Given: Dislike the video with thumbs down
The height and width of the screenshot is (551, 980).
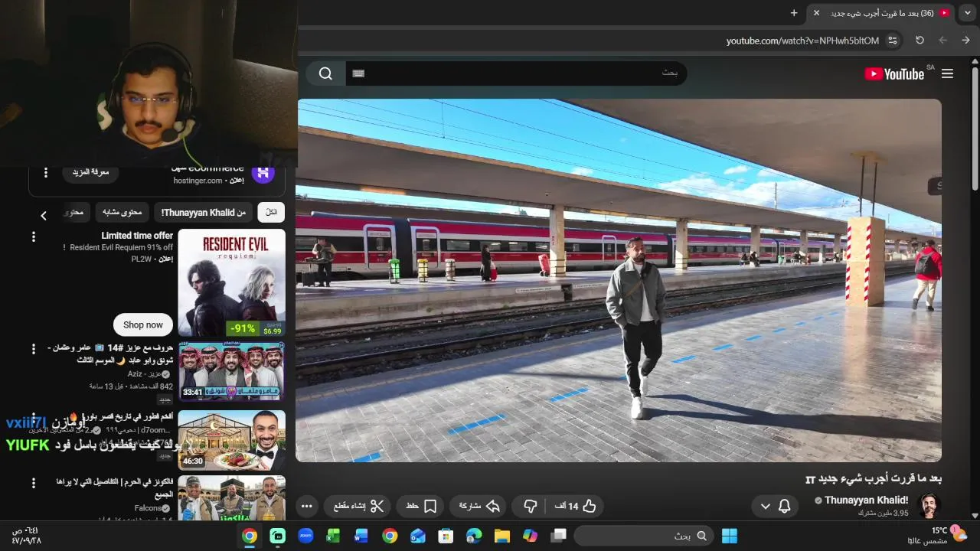Looking at the screenshot, I should click(530, 506).
